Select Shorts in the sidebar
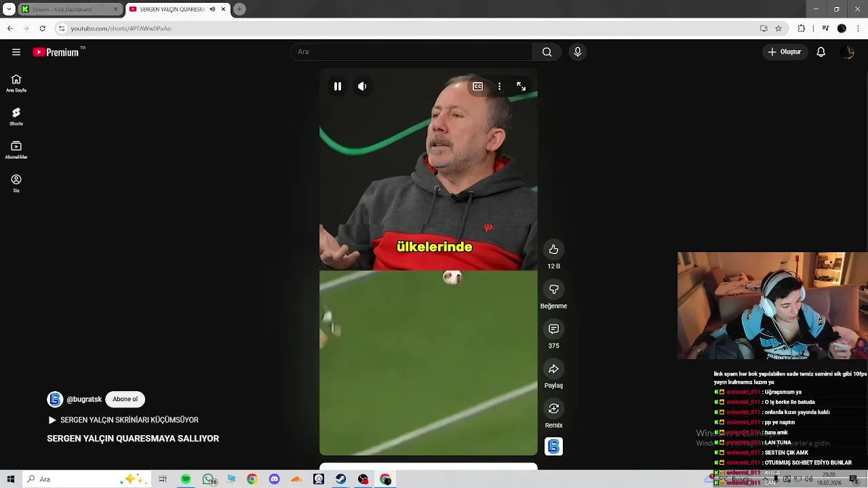 tap(16, 117)
